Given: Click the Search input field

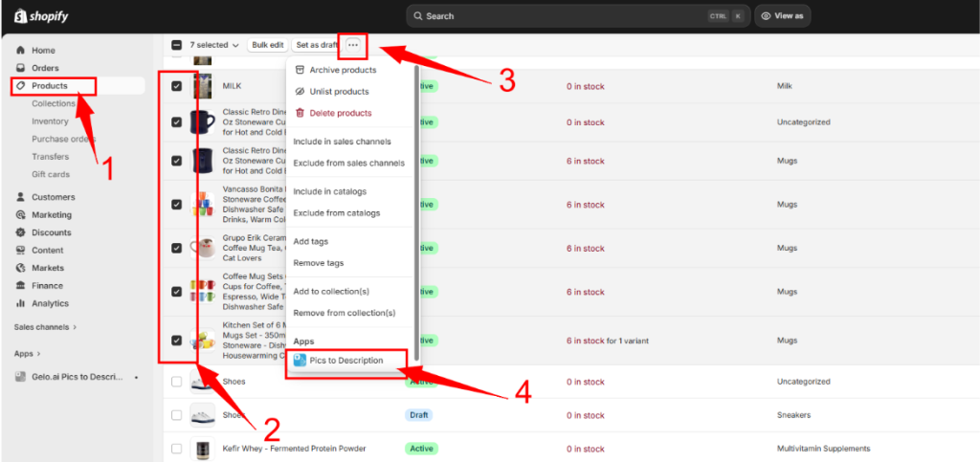Looking at the screenshot, I should [x=565, y=16].
